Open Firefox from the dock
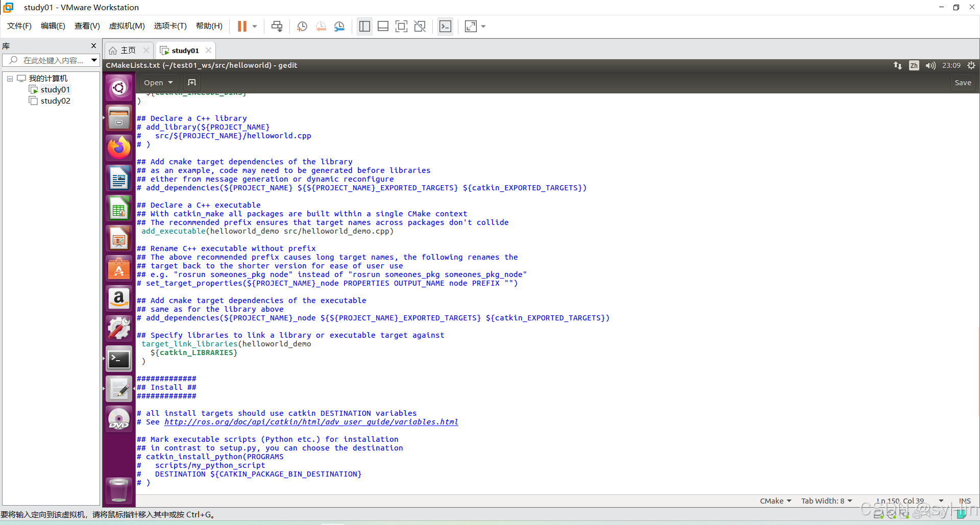The image size is (980, 525). point(118,147)
